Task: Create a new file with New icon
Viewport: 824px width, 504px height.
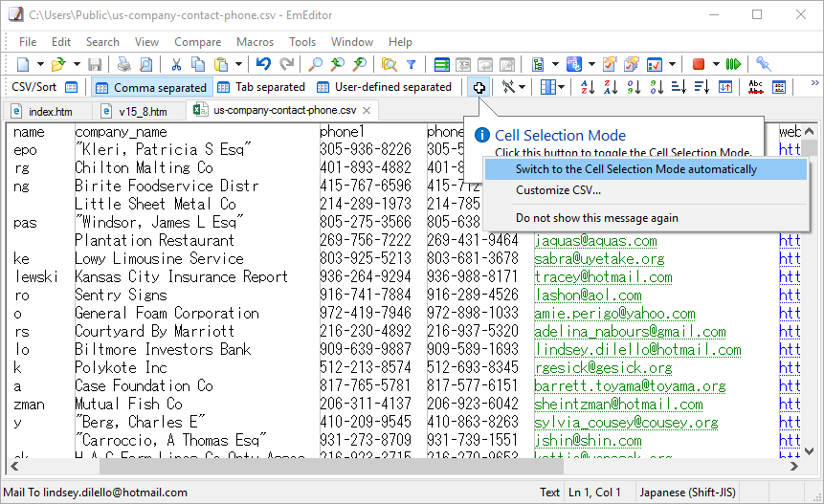Action: 23,65
